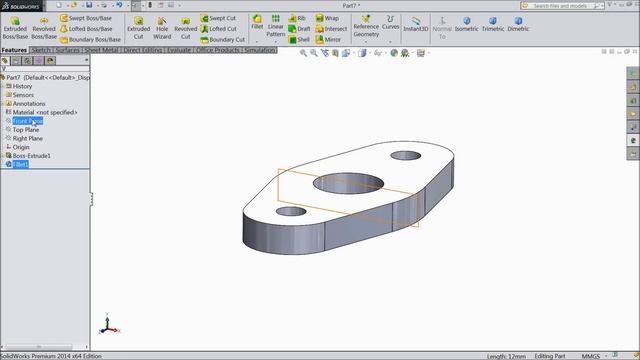This screenshot has width=640, height=360.
Task: Select Boss-Extrude1 in the feature tree
Action: (x=31, y=156)
